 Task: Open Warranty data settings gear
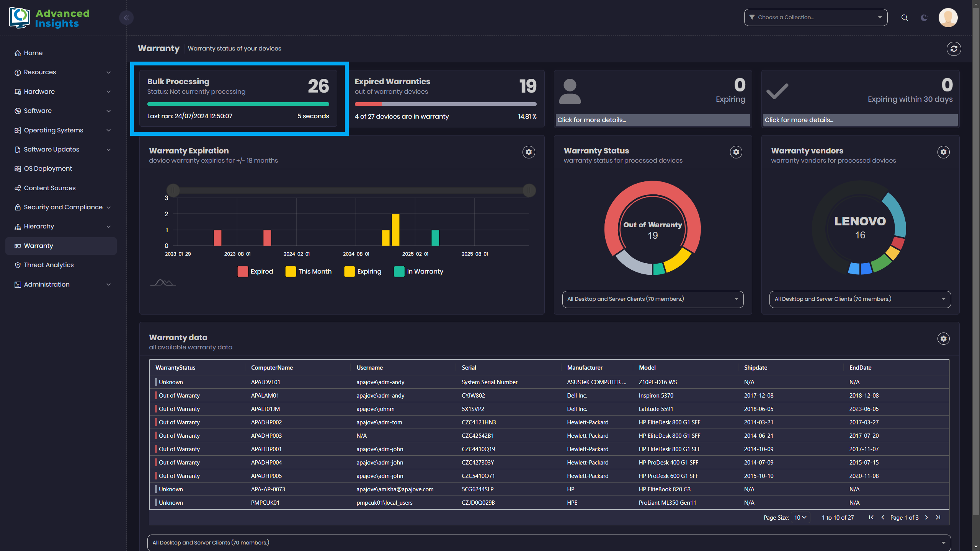click(x=943, y=339)
